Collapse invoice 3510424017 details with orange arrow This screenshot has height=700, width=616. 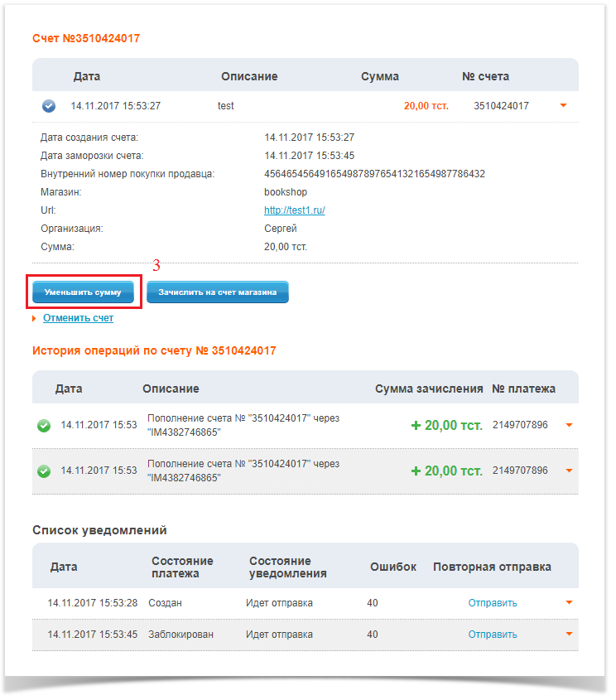(x=564, y=106)
